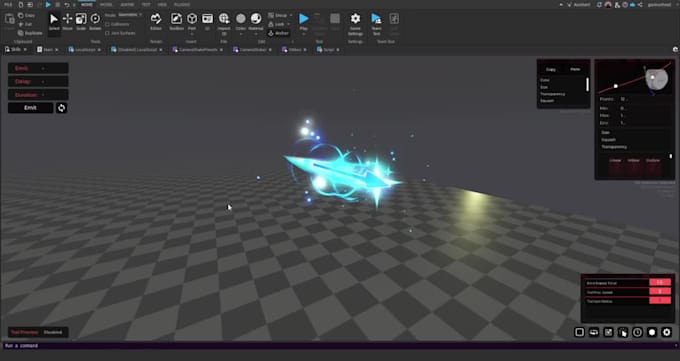Click the gear icon in bottom-right toolbar
The image size is (680, 361).
click(x=667, y=332)
